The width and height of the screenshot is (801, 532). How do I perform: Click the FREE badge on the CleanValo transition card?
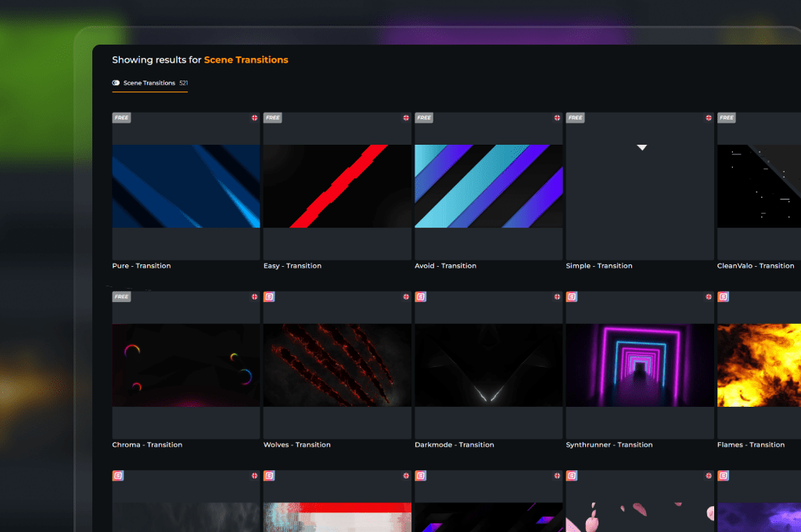point(726,118)
